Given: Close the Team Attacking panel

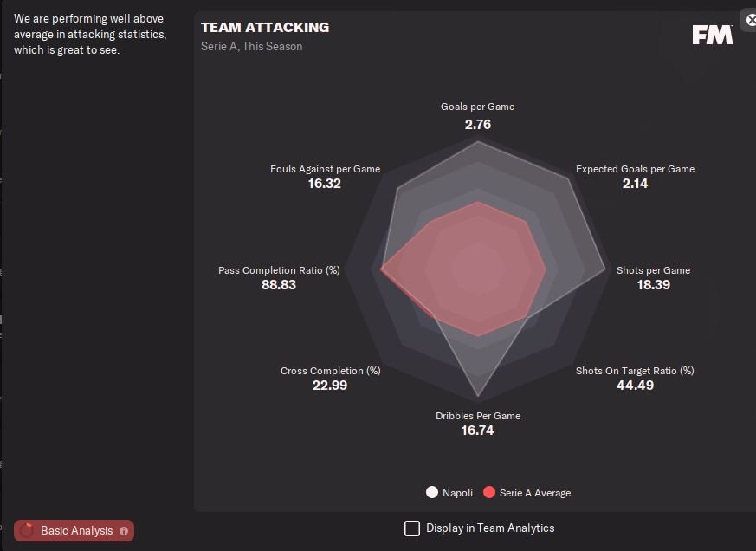Looking at the screenshot, I should tap(751, 19).
